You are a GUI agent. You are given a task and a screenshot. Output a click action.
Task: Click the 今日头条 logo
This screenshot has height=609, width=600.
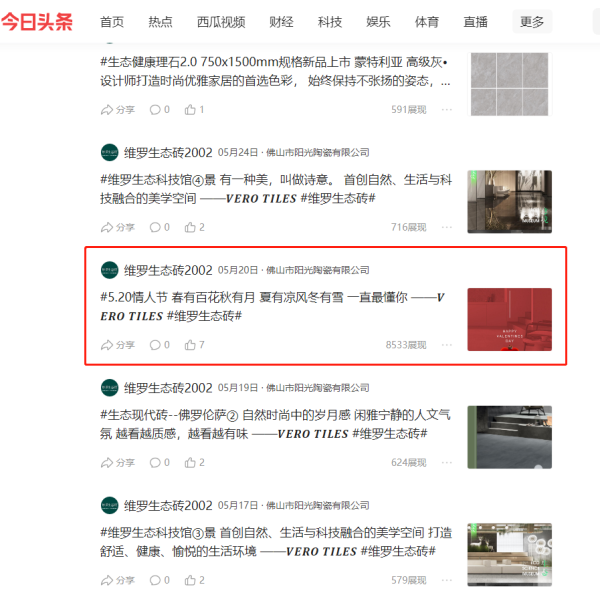click(37, 22)
